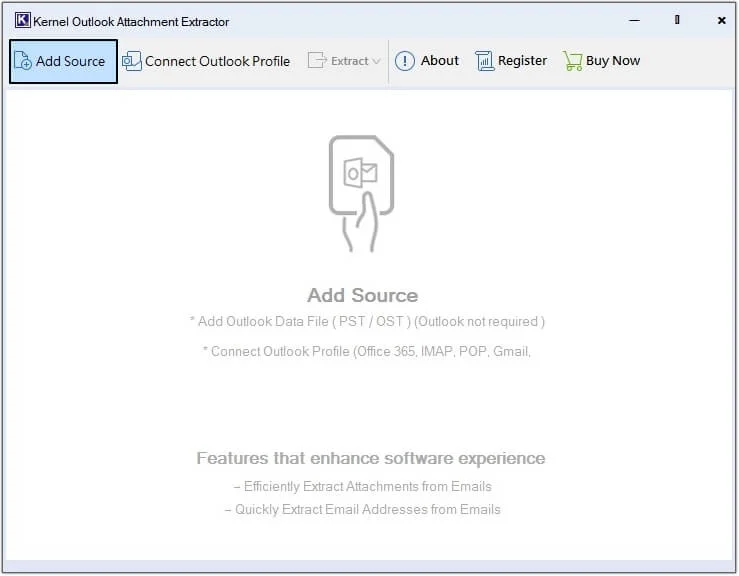Viewport: 739px width, 576px height.
Task: Click the Register document icon
Action: click(x=484, y=61)
